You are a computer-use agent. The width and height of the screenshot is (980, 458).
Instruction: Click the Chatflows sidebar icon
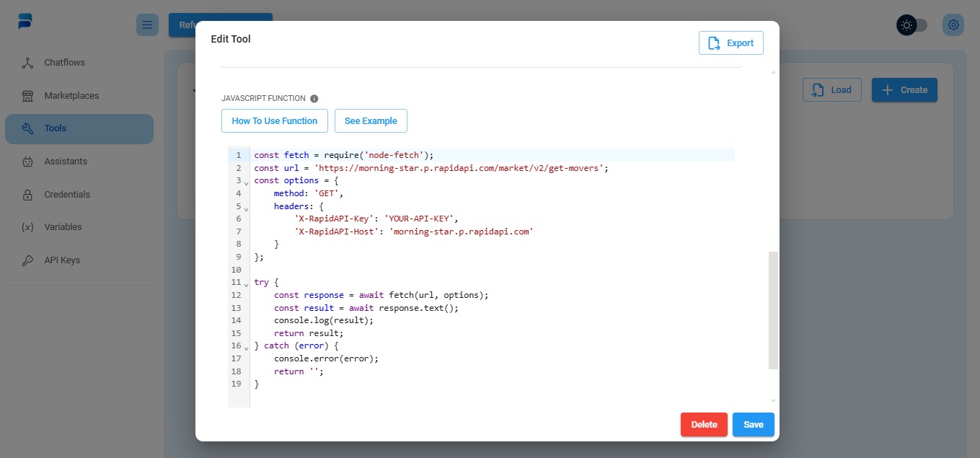click(x=28, y=63)
